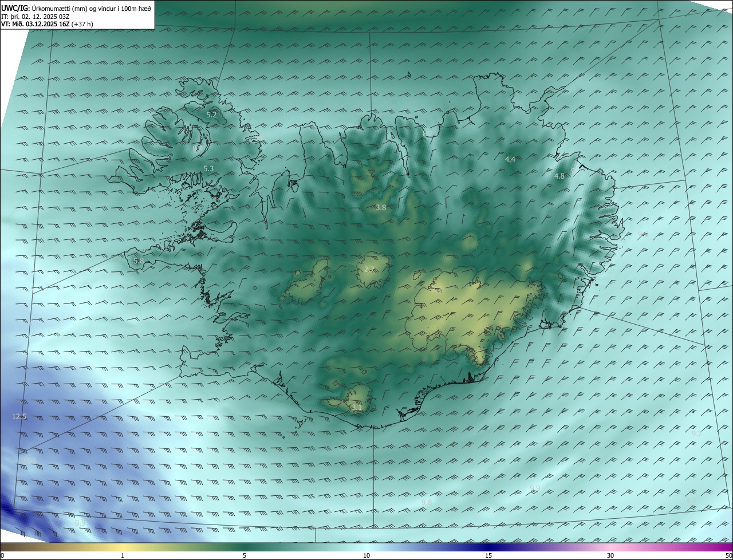Click the 3.1 value label on the map
Image resolution: width=733 pixels, height=560 pixels.
(357, 407)
